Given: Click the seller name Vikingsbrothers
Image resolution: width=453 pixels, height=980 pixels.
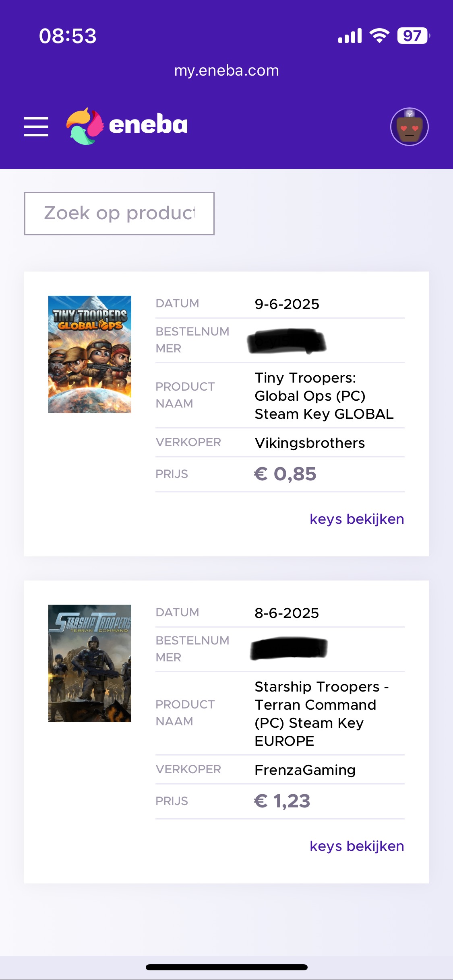Looking at the screenshot, I should click(310, 443).
